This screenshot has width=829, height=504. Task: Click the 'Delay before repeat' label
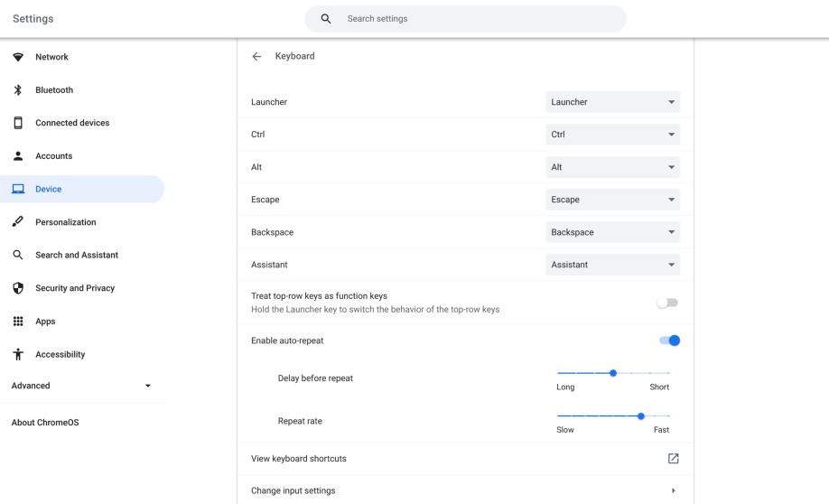[315, 378]
